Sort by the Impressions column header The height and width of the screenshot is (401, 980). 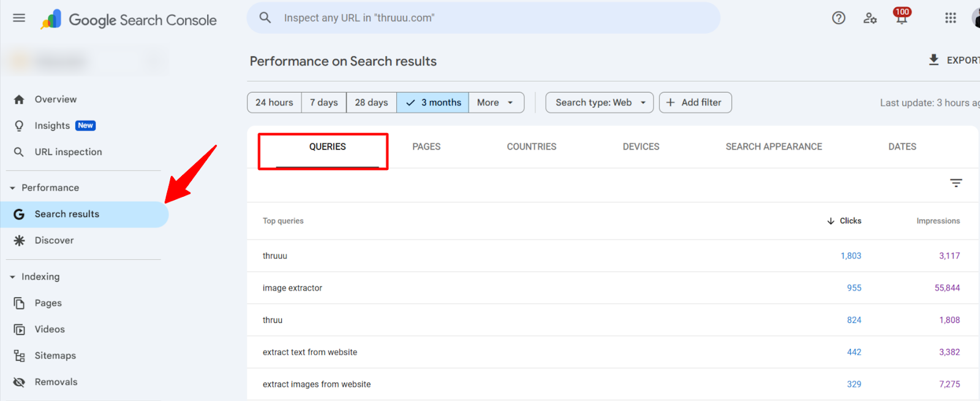938,221
